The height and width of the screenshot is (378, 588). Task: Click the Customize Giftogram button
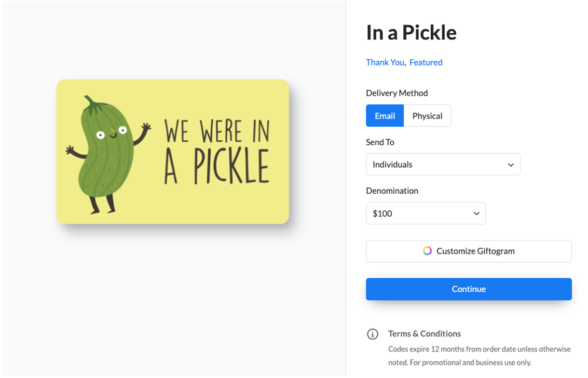pos(468,251)
